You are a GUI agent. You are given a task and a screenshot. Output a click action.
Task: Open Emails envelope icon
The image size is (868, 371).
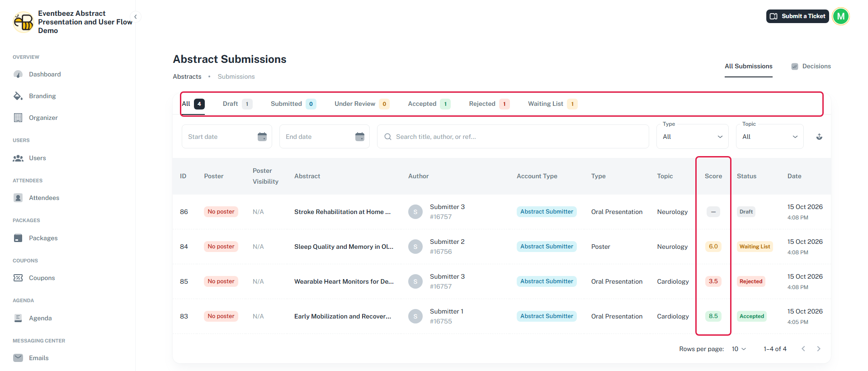18,358
